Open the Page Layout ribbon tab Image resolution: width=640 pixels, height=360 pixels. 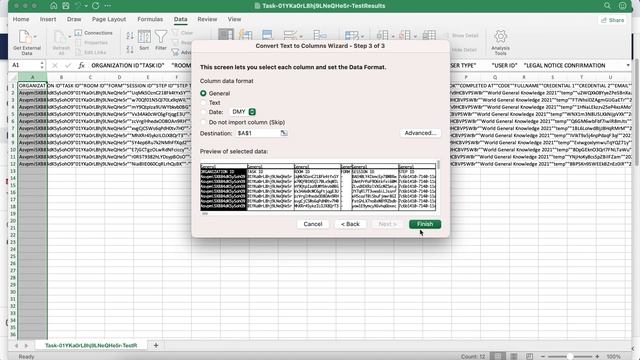click(109, 19)
